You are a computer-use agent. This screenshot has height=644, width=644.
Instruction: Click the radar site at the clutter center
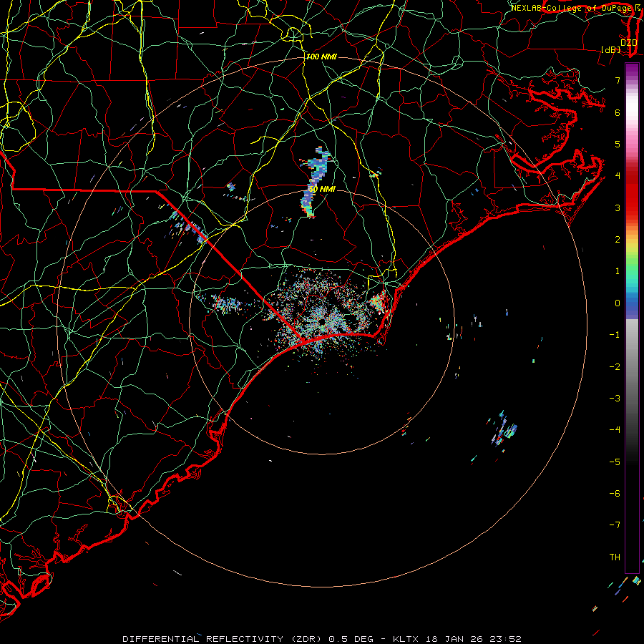coord(321,321)
